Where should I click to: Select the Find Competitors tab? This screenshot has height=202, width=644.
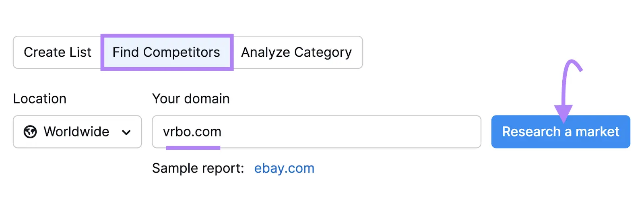(x=166, y=52)
